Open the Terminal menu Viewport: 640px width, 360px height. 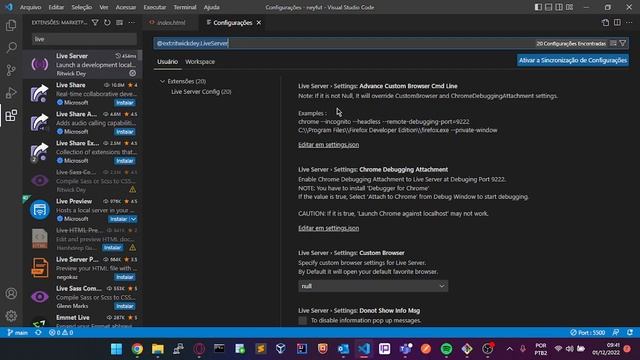tap(185, 7)
